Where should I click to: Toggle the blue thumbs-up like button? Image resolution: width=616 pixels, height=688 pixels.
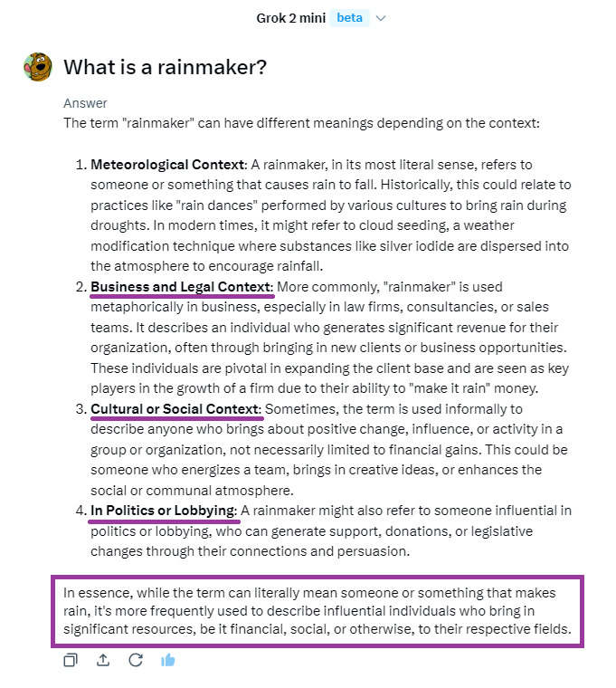point(167,660)
